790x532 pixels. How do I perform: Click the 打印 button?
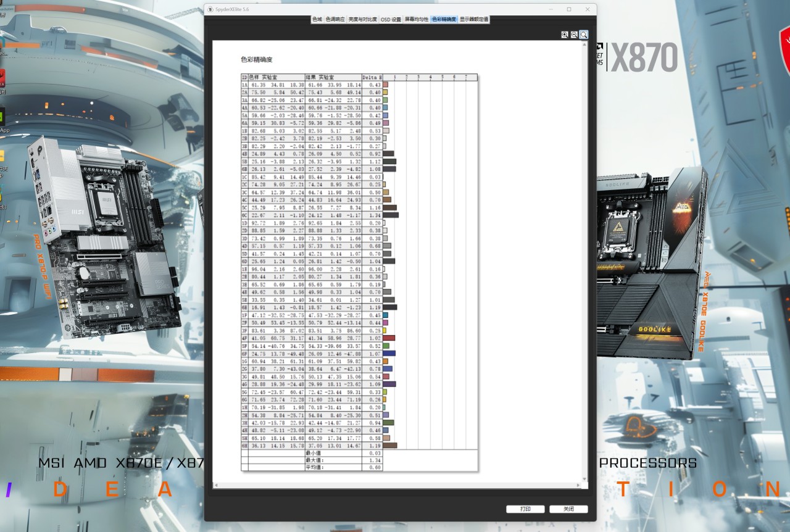point(525,509)
